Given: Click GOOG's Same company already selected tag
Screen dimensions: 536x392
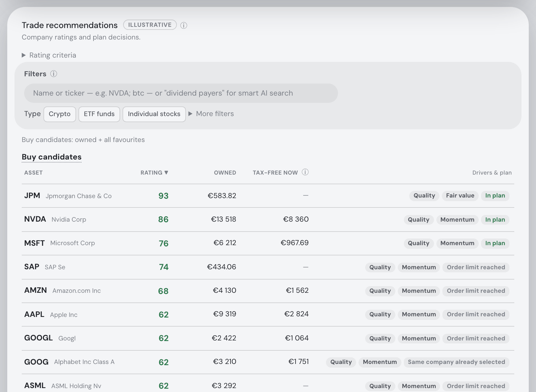Looking at the screenshot, I should pyautogui.click(x=457, y=362).
